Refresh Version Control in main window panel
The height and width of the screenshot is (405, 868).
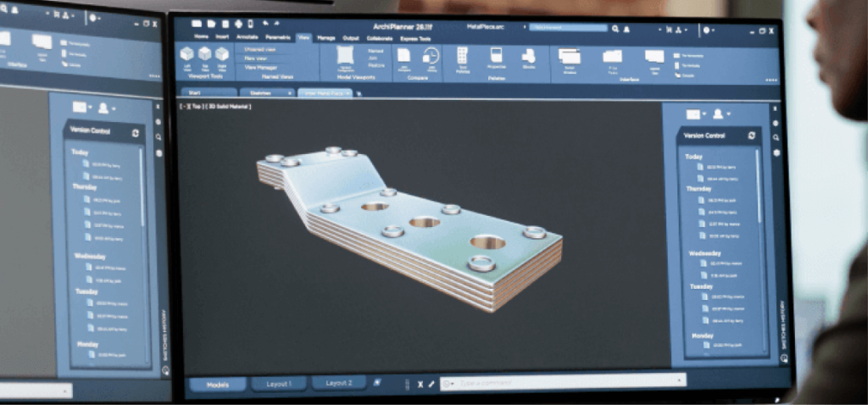751,136
